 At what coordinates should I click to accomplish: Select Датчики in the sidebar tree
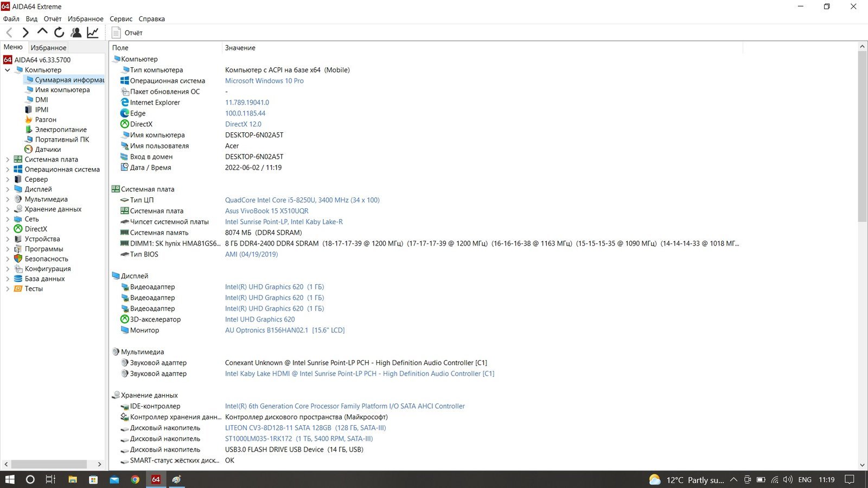pyautogui.click(x=48, y=150)
